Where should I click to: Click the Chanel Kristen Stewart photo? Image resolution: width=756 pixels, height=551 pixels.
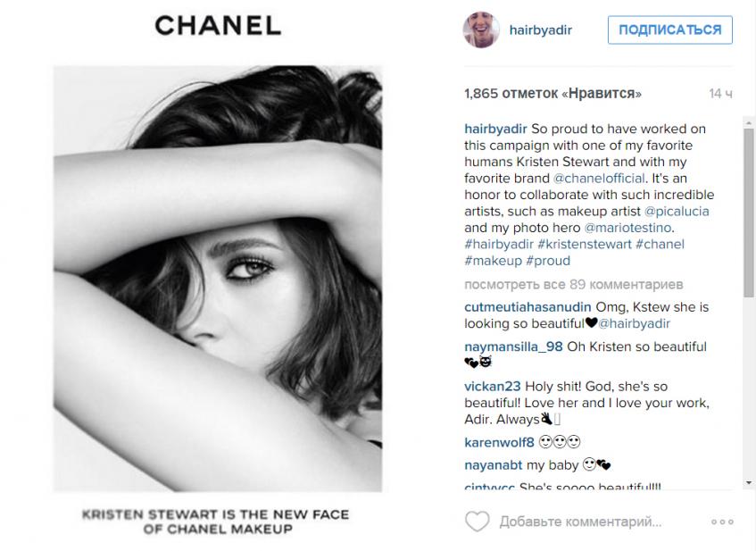(218, 279)
